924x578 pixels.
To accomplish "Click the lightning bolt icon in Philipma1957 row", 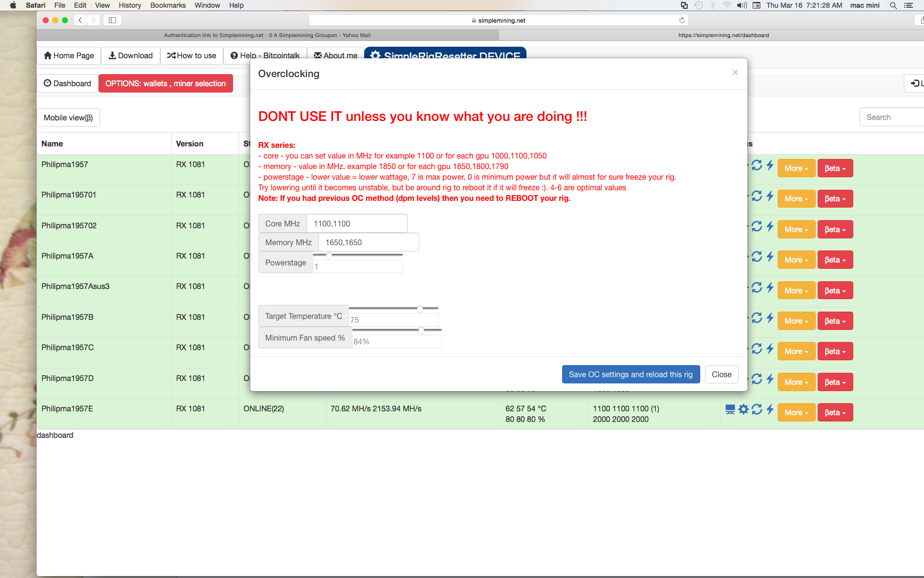I will pyautogui.click(x=770, y=165).
